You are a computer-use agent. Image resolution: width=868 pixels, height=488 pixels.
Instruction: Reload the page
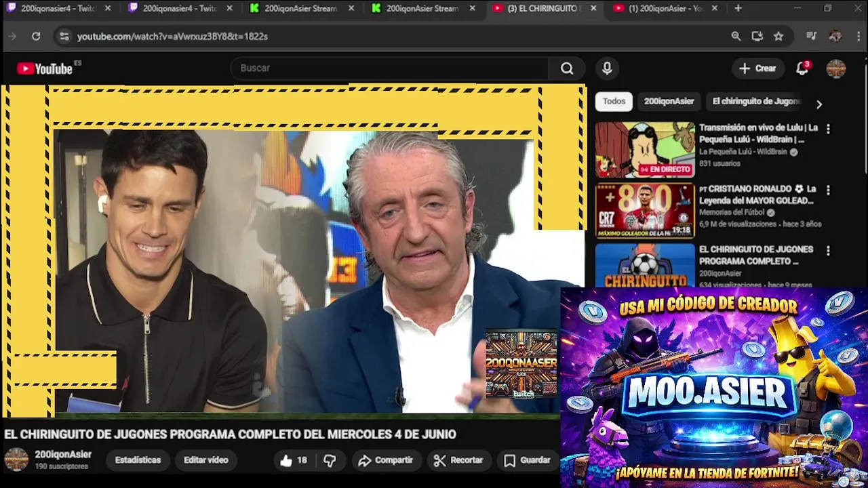click(x=36, y=37)
